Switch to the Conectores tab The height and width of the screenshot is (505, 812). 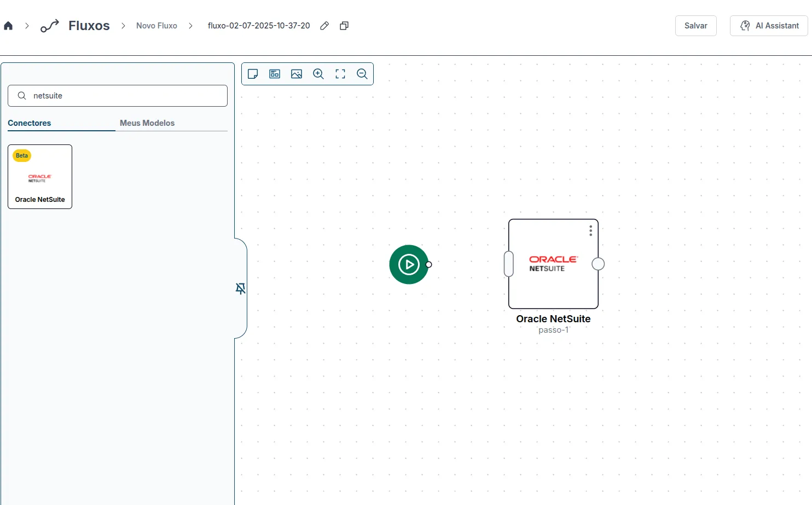tap(30, 123)
